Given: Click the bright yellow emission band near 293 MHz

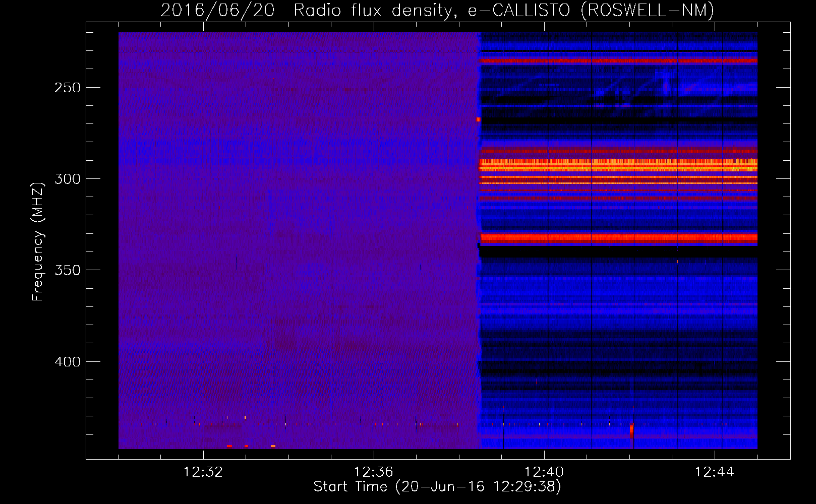Looking at the screenshot, I should 618,165.
